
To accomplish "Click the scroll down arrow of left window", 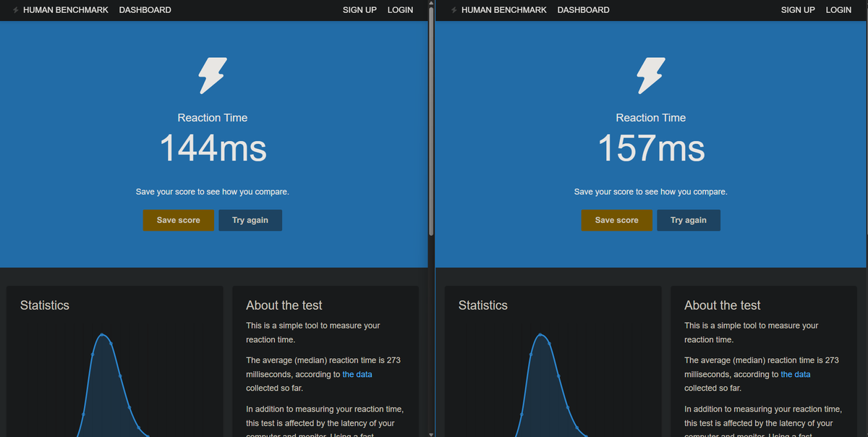I will coord(431,433).
